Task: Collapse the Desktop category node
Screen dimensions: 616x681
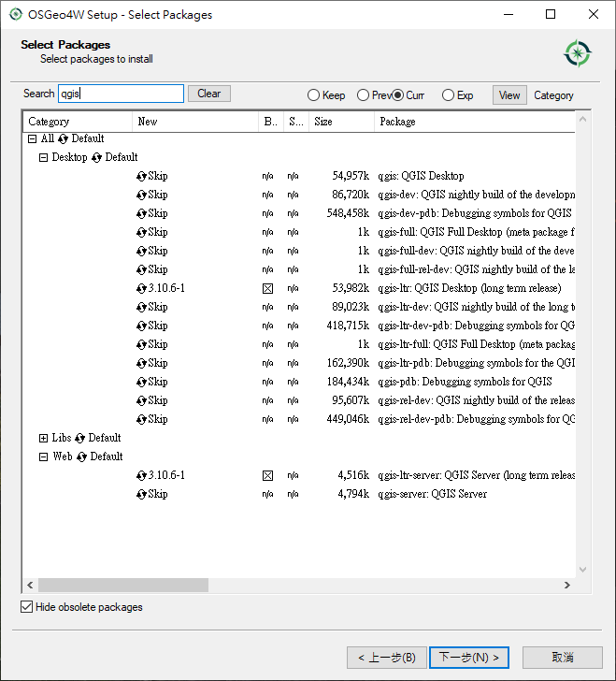Action: (43, 157)
